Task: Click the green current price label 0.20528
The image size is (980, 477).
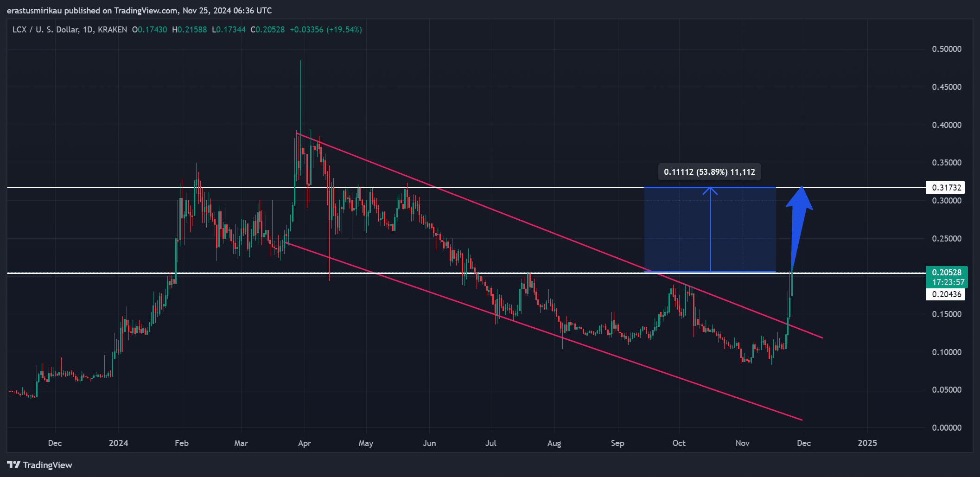Action: (x=947, y=272)
